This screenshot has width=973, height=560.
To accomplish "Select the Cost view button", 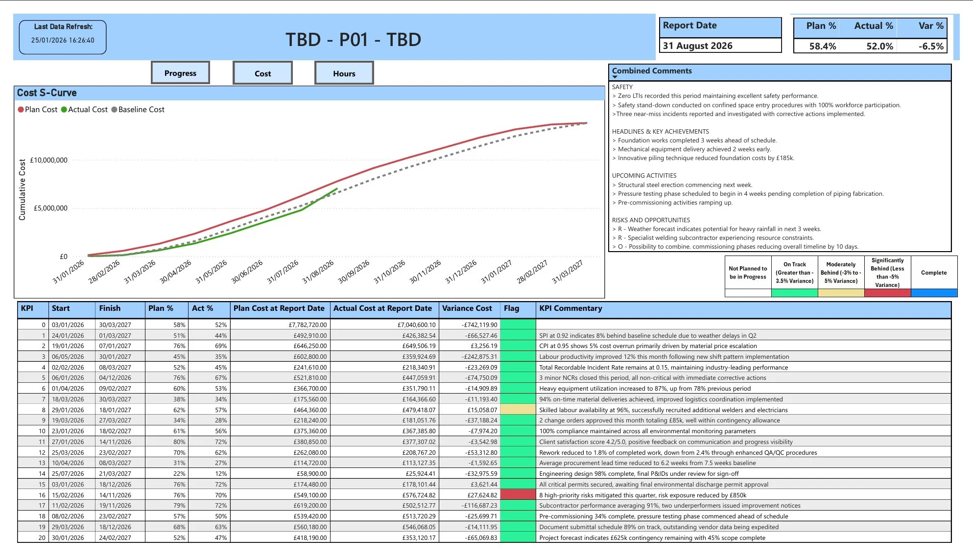I will click(262, 73).
